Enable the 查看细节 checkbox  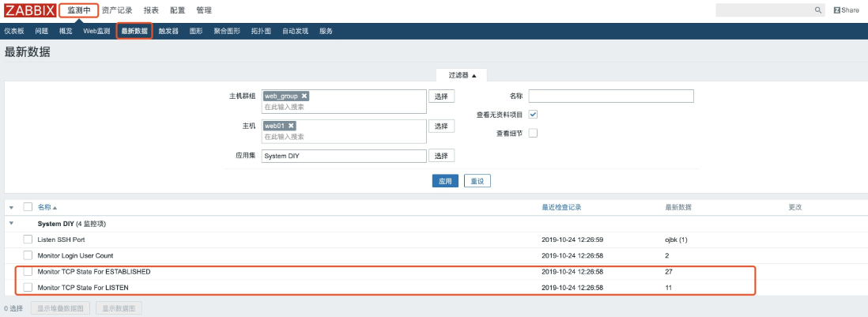coord(533,133)
